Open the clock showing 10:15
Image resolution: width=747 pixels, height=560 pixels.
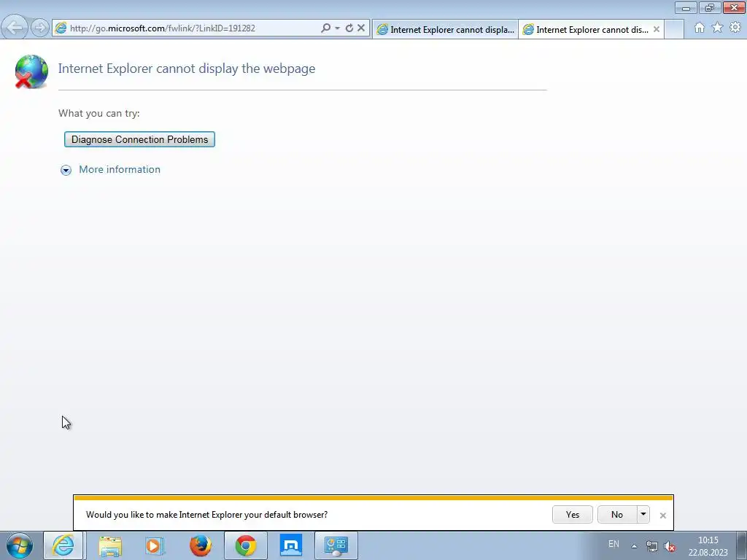[708, 546]
